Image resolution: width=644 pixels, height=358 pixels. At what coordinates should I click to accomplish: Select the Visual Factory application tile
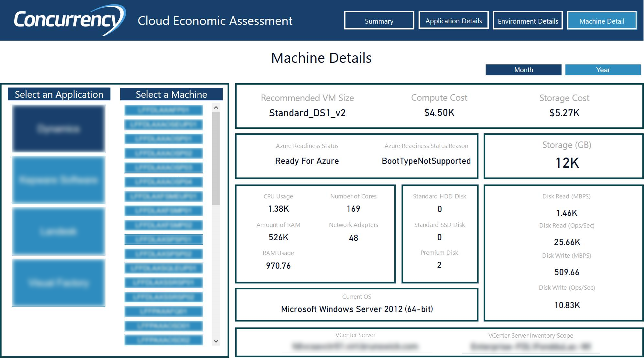(x=59, y=283)
